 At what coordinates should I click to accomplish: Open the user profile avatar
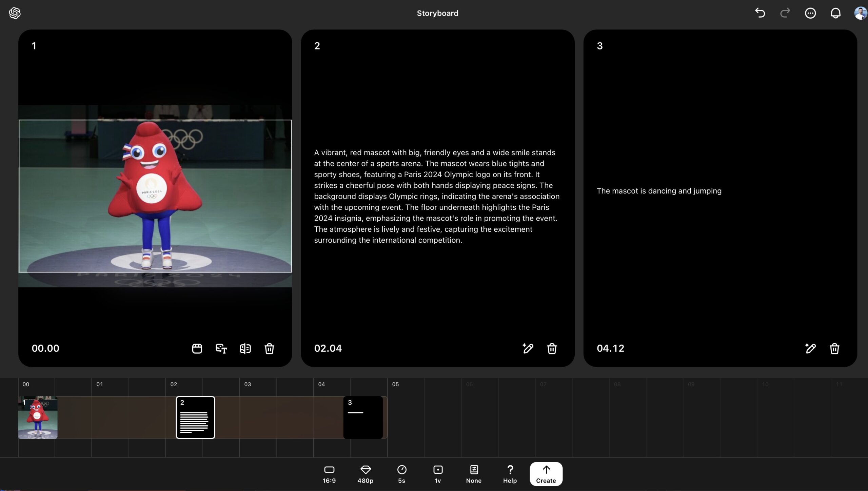pos(861,13)
